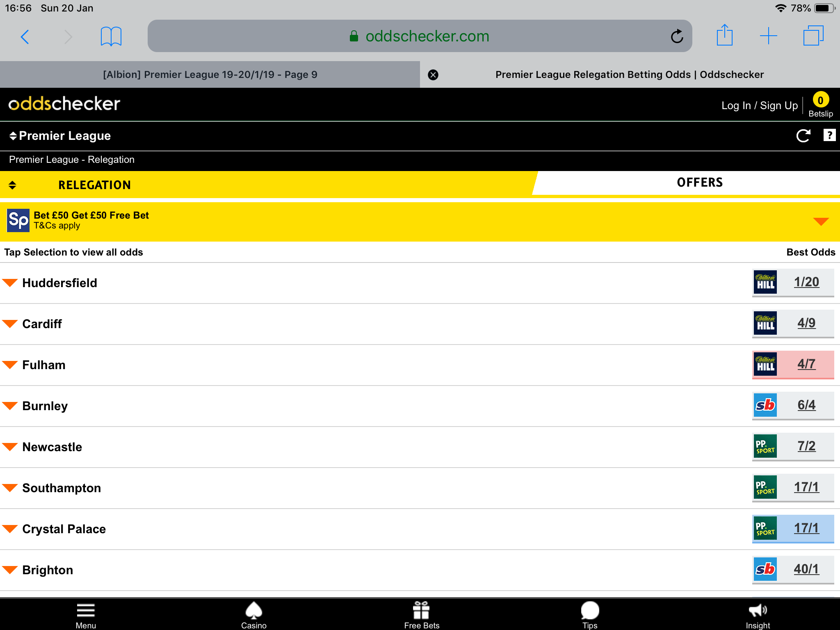Image resolution: width=840 pixels, height=630 pixels.
Task: Close the Oddschecker relegation tab
Action: pyautogui.click(x=433, y=75)
